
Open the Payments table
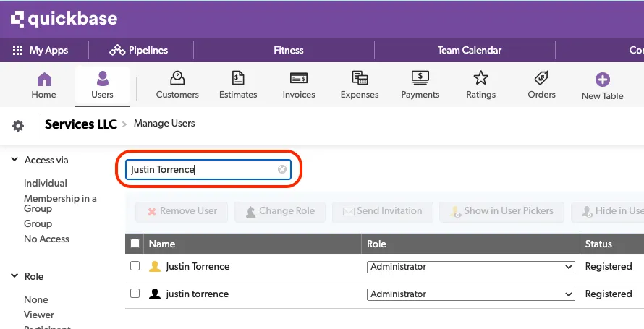(x=420, y=86)
